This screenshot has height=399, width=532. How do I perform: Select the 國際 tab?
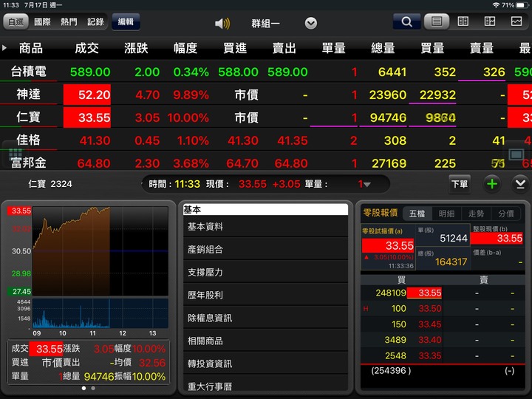[42, 22]
